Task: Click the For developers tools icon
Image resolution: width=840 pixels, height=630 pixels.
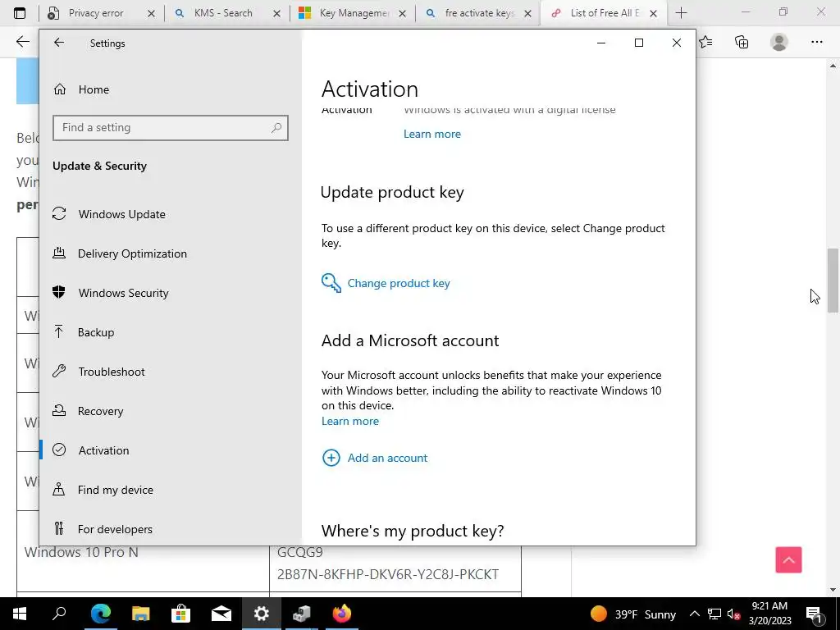Action: [x=59, y=529]
